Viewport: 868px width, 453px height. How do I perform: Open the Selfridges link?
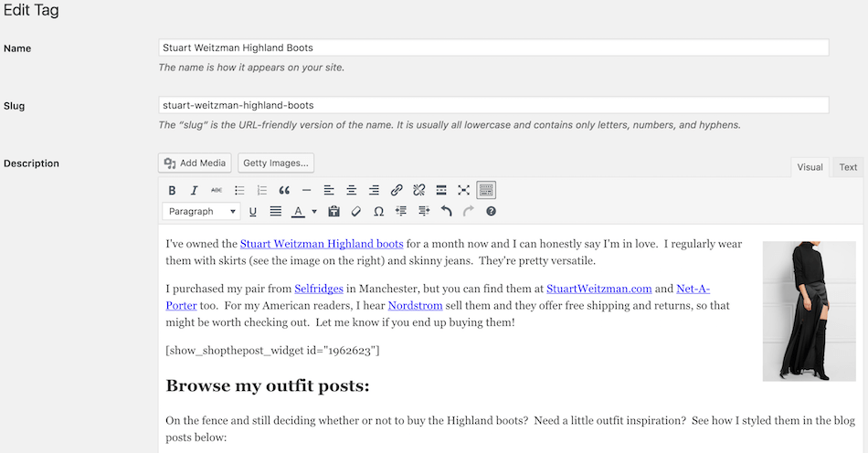(x=319, y=289)
